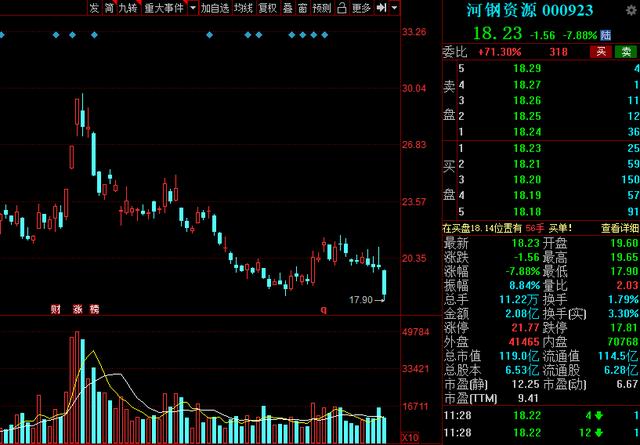Click the sell 1 price 18.24
The image size is (640, 445).
point(527,132)
